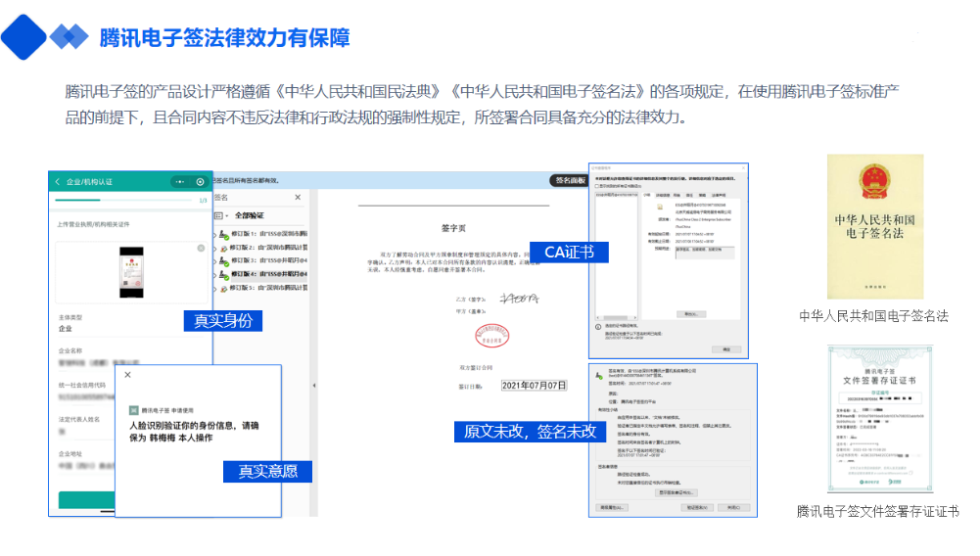Collapse the side panel with the splitter arrow
This screenshot has height=556, width=980.
click(313, 386)
